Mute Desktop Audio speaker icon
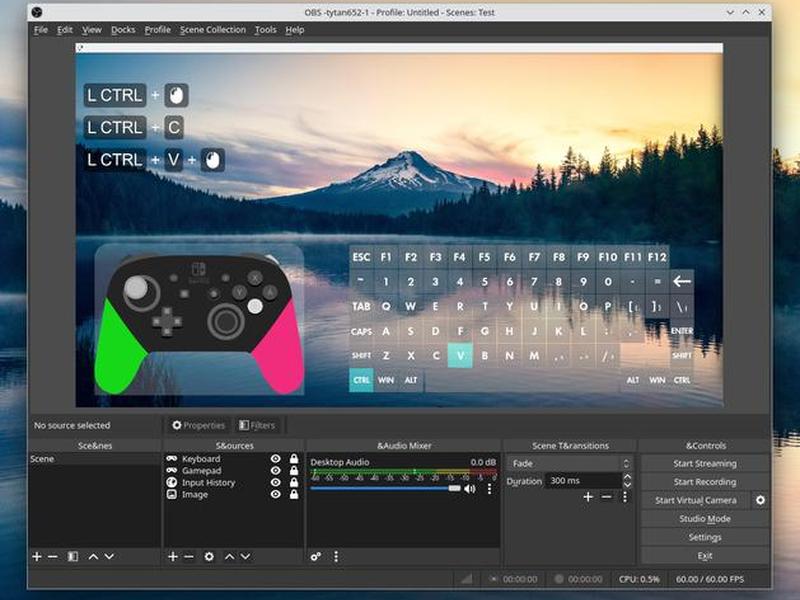800x600 pixels. click(x=470, y=489)
